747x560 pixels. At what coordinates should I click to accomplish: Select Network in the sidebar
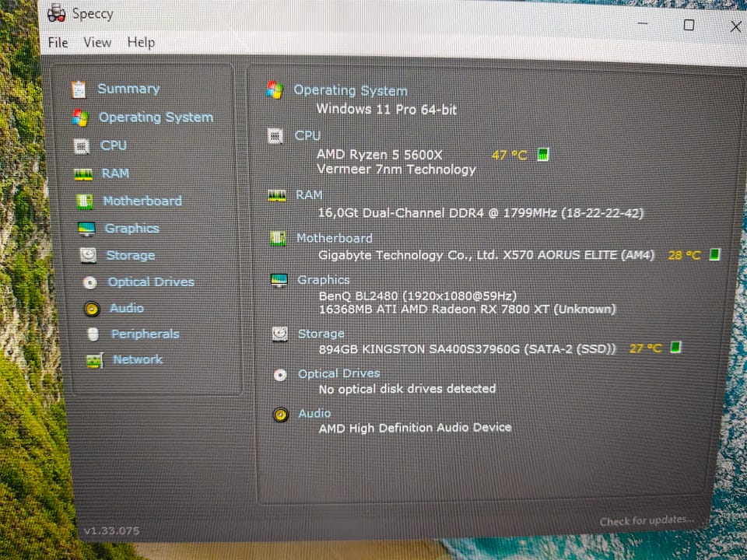click(x=138, y=359)
